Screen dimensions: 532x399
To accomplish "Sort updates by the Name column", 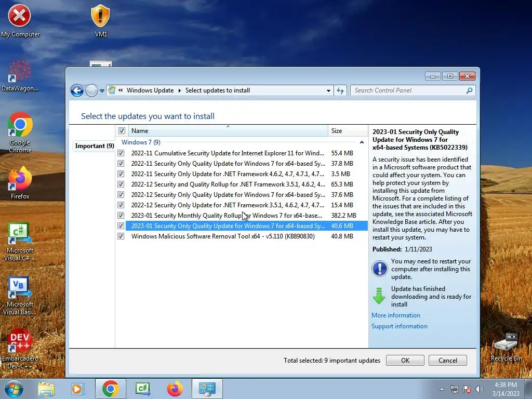I will pos(228,130).
